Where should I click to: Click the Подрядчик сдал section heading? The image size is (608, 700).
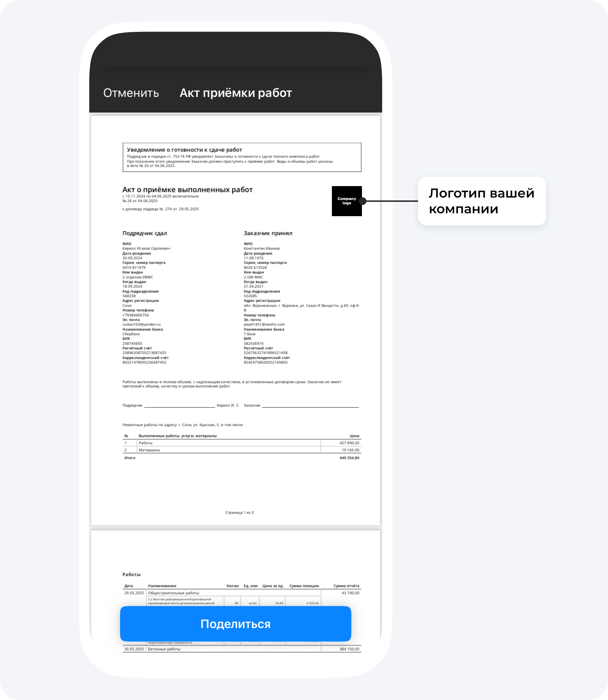pos(144,233)
